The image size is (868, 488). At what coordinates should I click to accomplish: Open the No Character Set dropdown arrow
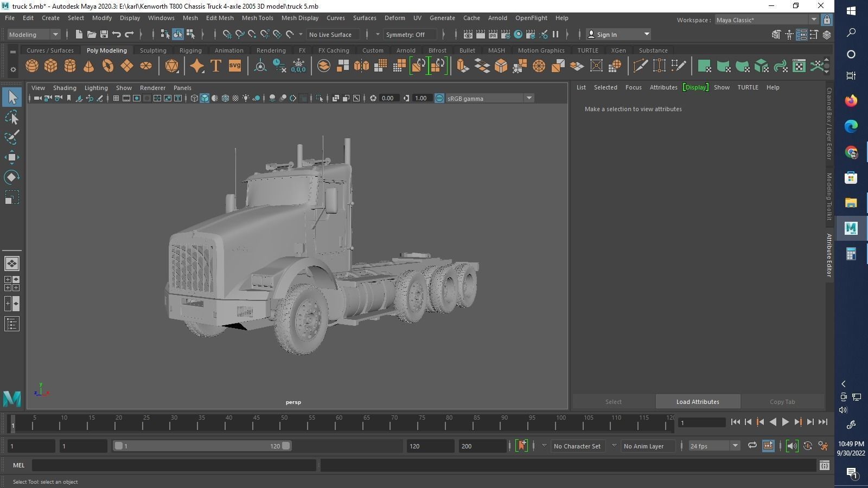click(x=544, y=446)
